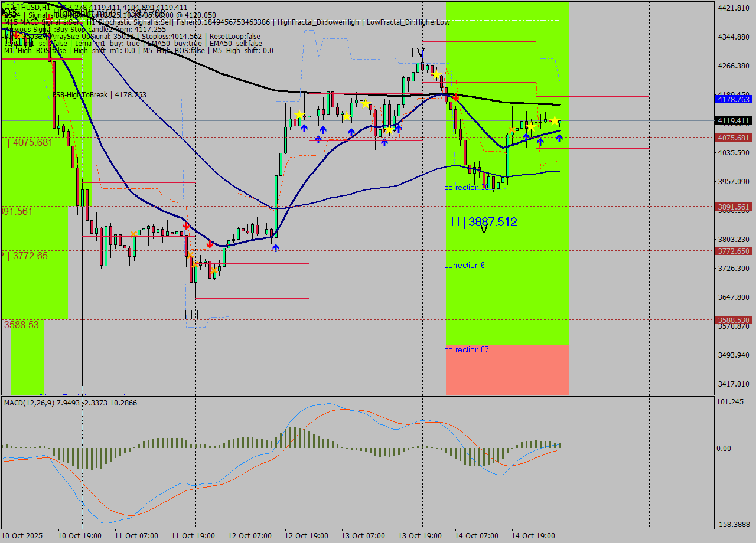Select the yellow star near the 13 Oct 19:00 peak

(x=436, y=75)
